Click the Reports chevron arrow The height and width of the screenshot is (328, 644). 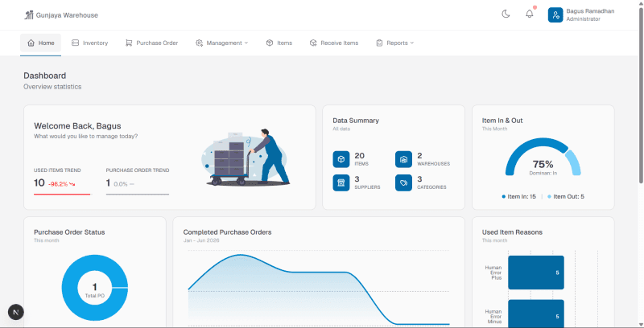(x=412, y=43)
